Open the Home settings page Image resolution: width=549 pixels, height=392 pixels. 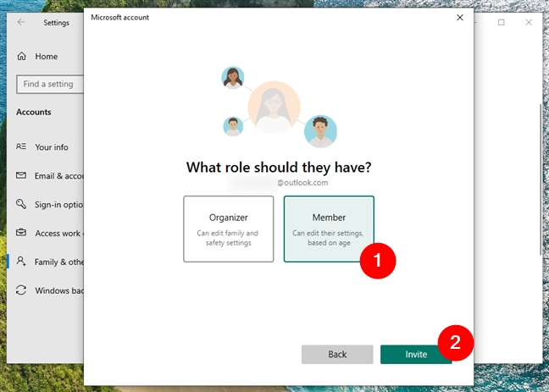[47, 57]
